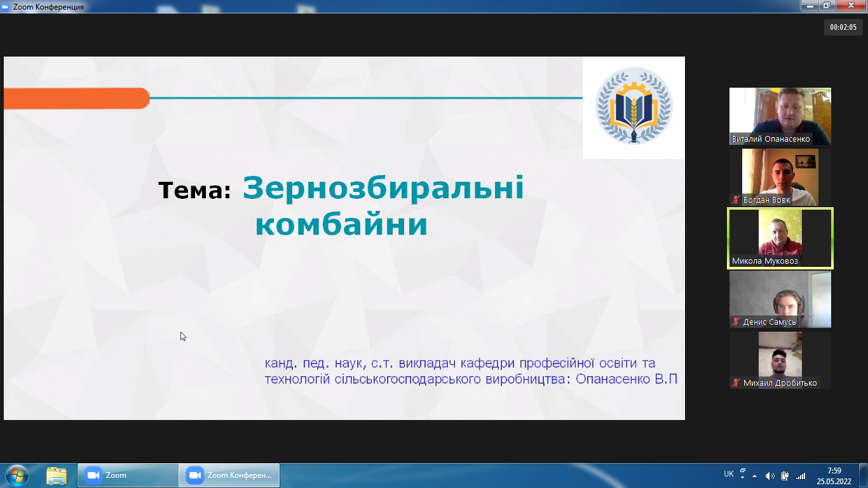The width and height of the screenshot is (868, 488).
Task: Open the UK input language selector
Action: click(x=728, y=474)
